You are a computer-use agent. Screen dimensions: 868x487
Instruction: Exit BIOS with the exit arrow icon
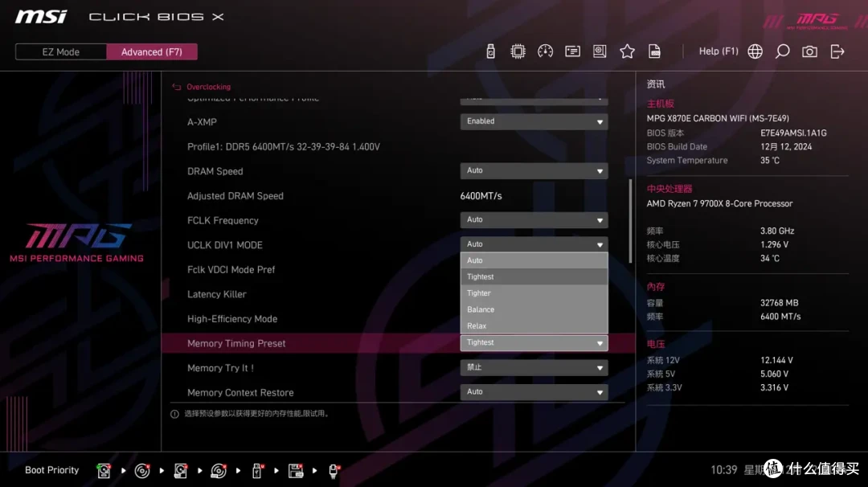(837, 51)
